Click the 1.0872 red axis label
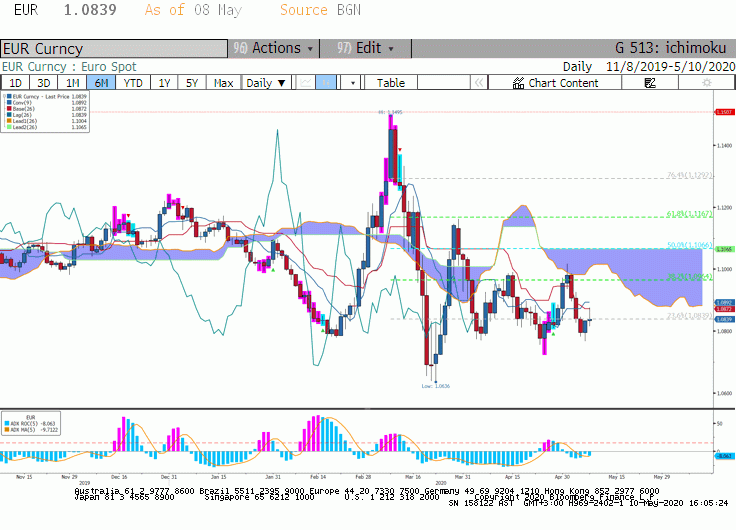This screenshot has height=530, width=736. (724, 309)
